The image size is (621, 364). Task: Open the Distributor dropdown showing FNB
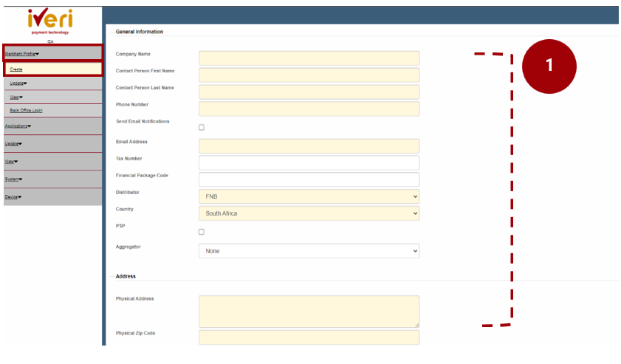(309, 197)
